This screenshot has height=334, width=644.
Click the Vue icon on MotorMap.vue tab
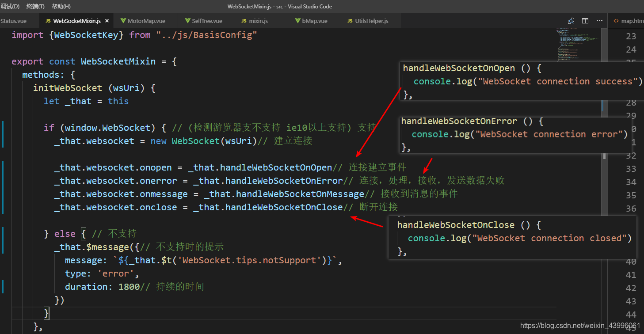123,21
